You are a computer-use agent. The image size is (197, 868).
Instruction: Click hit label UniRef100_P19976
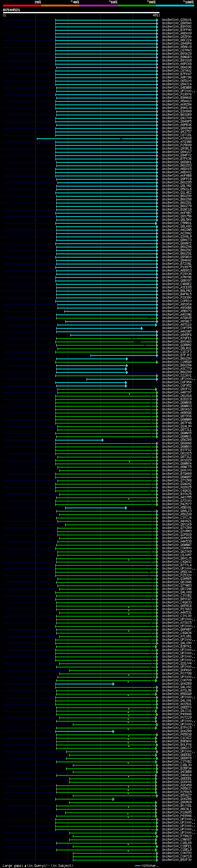176,94
